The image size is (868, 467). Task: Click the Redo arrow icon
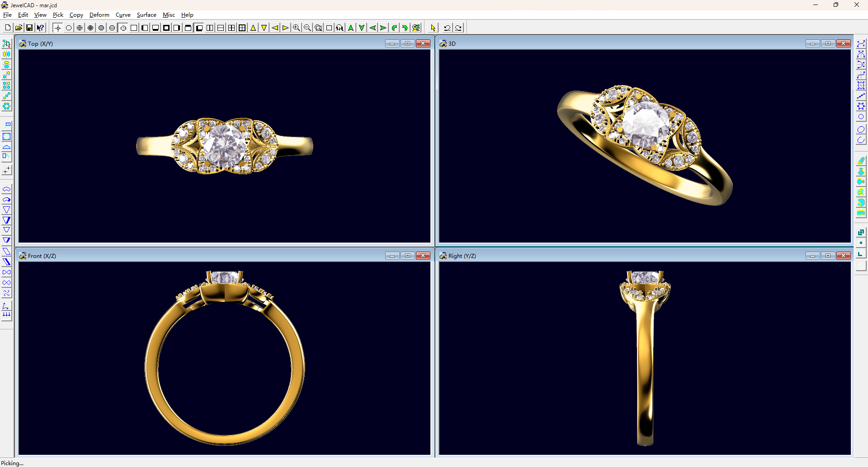click(458, 28)
